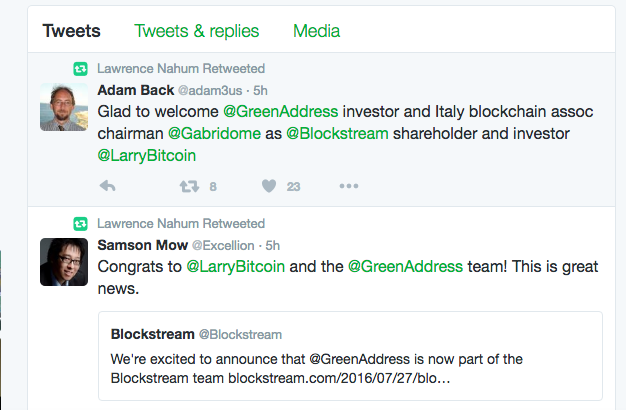
Task: Open Samson Mow's profile photo
Action: [x=64, y=262]
